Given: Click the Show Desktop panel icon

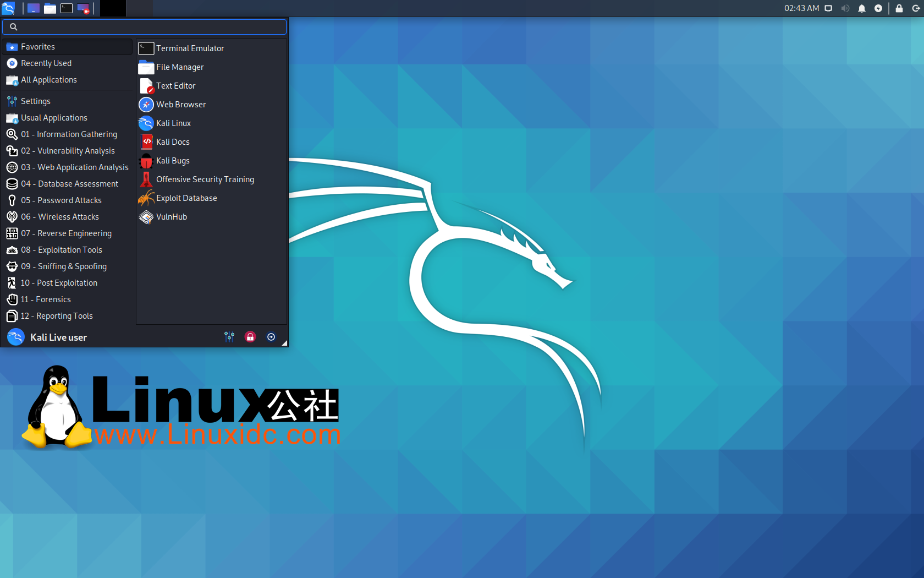Looking at the screenshot, I should (34, 8).
